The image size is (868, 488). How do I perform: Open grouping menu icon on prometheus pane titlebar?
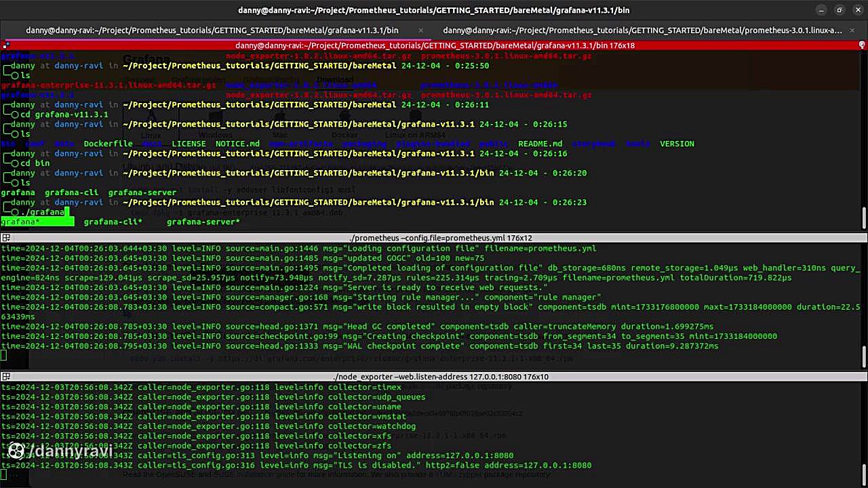click(x=5, y=238)
